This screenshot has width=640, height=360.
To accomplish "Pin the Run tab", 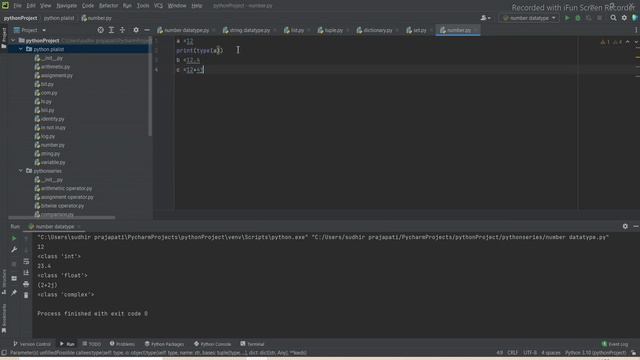I will pyautogui.click(x=14, y=293).
